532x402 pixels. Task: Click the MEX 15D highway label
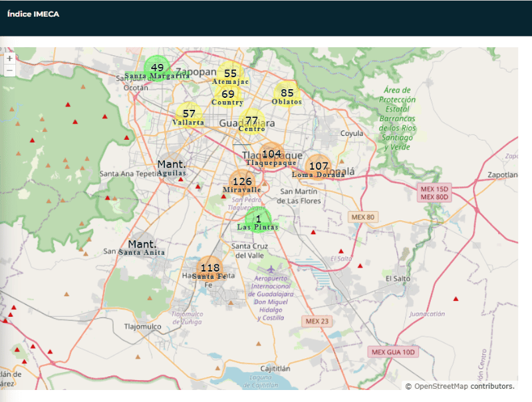(x=435, y=188)
